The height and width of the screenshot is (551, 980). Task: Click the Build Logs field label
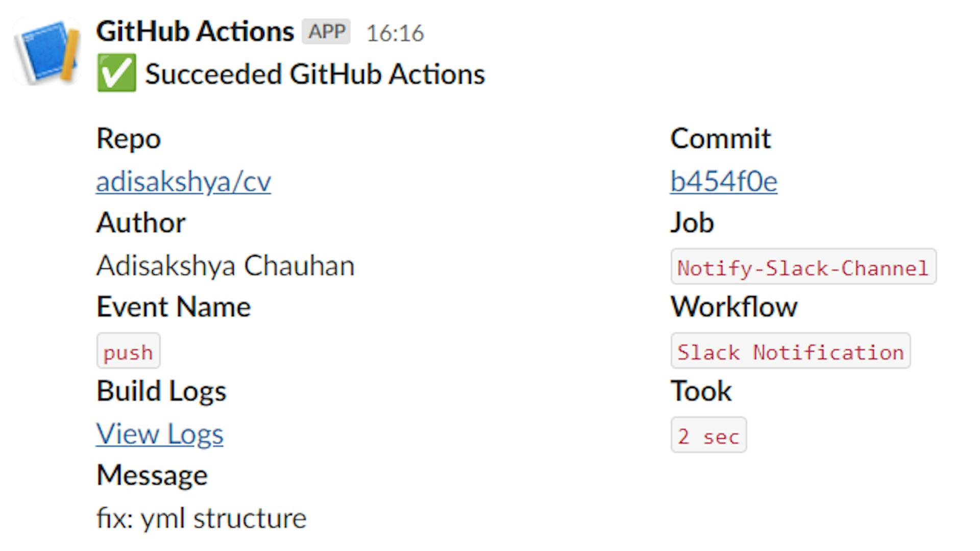[161, 391]
